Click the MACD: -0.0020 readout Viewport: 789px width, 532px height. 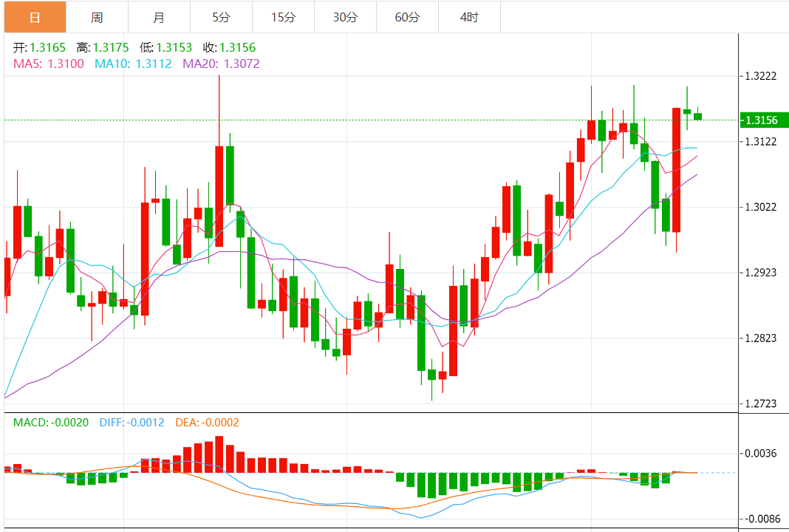pos(51,423)
